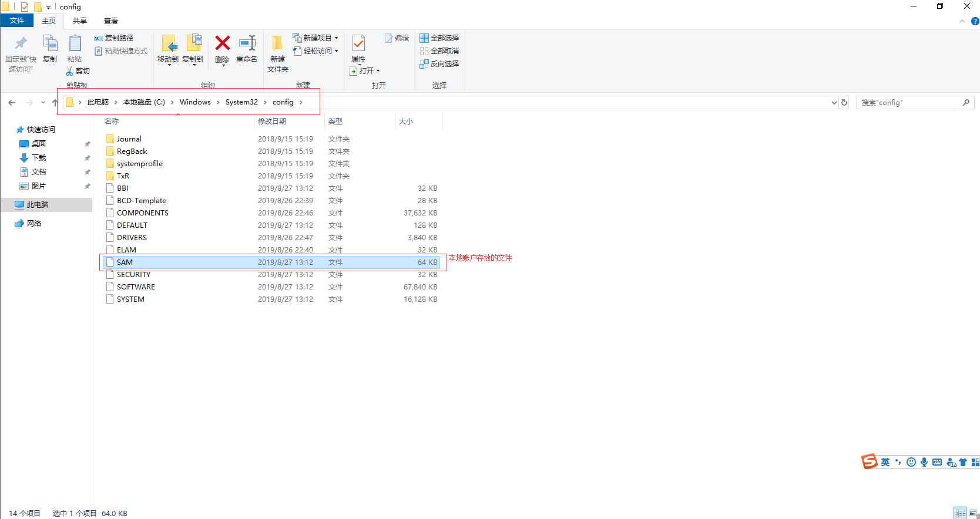This screenshot has height=519, width=980.
Task: Click the New folder icon
Action: click(277, 43)
